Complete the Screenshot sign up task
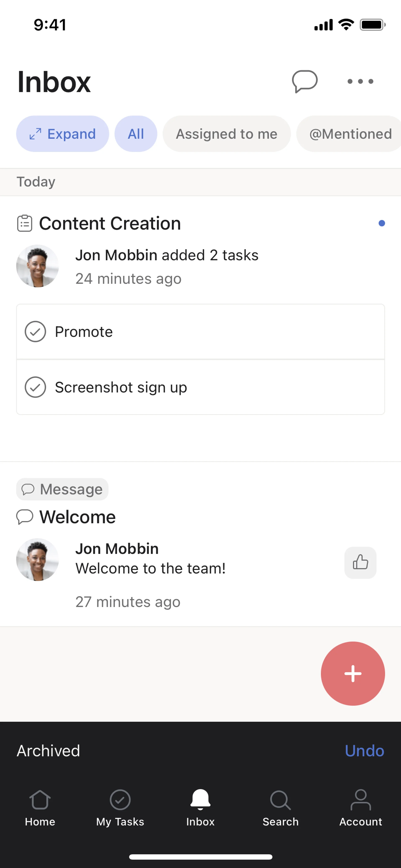Screen dimensions: 401x868 click(35, 387)
